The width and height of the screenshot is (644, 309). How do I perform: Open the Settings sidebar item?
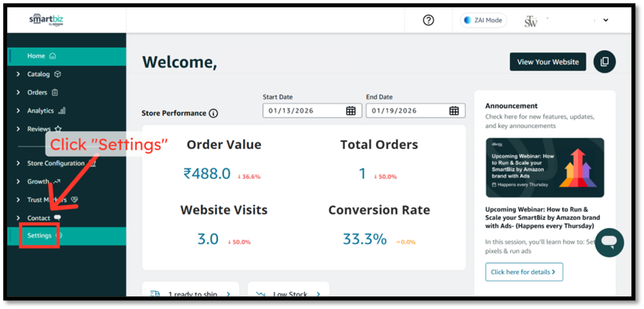coord(39,236)
